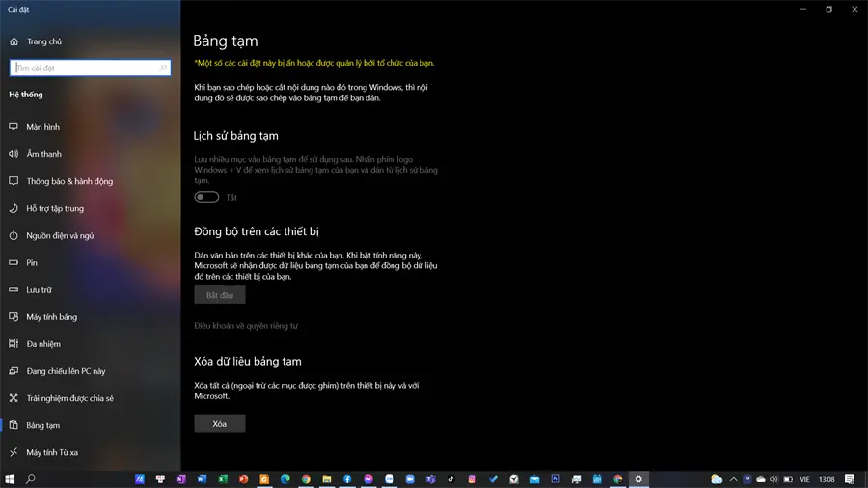The height and width of the screenshot is (488, 868).
Task: Click the Bắt đầu sync button
Action: [x=220, y=295]
